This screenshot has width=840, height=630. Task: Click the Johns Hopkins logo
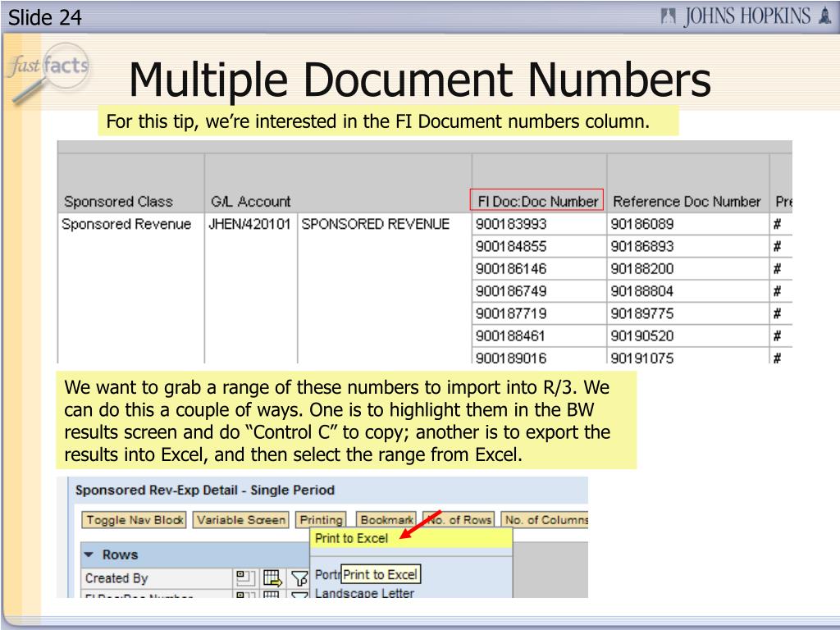tap(746, 16)
